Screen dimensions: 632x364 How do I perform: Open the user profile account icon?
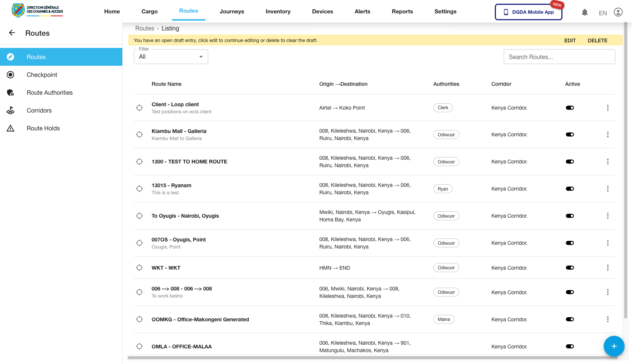pyautogui.click(x=618, y=12)
